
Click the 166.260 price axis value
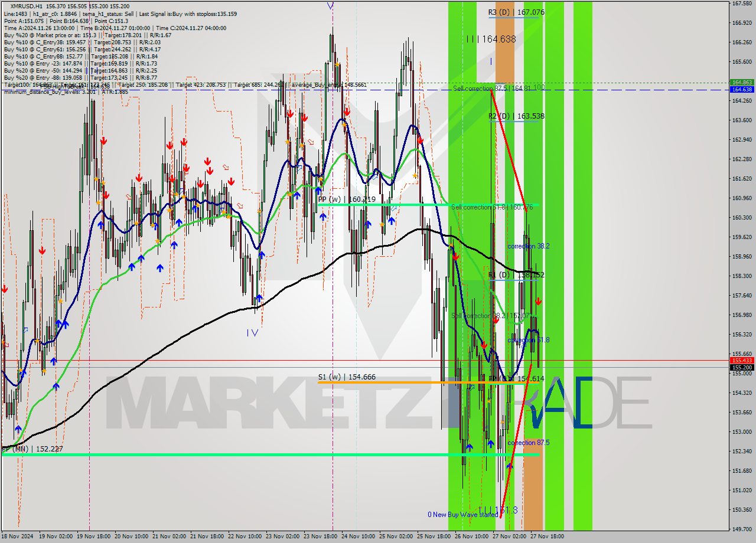[x=742, y=42]
